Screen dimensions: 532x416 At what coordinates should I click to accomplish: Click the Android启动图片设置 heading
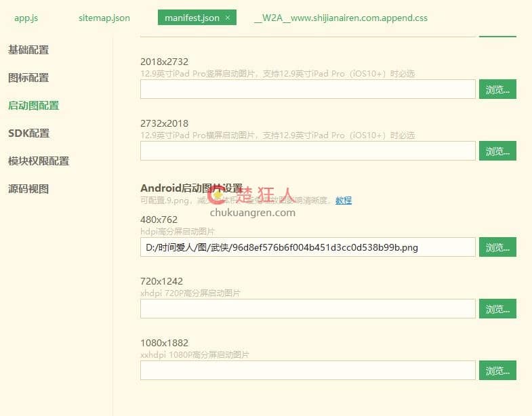(192, 188)
